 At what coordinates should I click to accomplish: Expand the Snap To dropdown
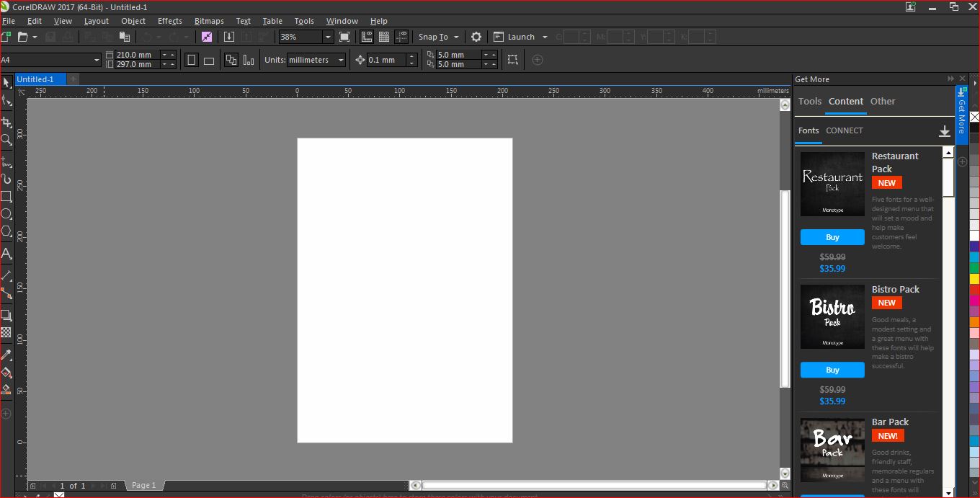tap(456, 37)
